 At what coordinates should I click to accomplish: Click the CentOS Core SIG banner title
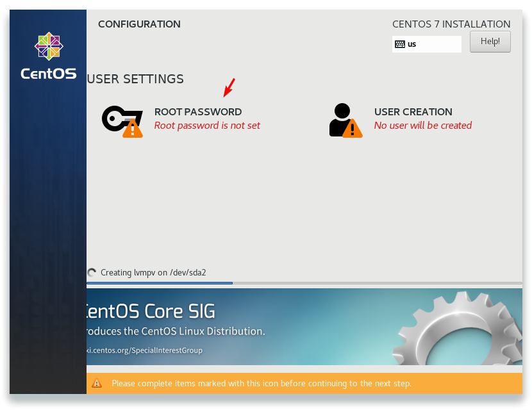tap(151, 311)
